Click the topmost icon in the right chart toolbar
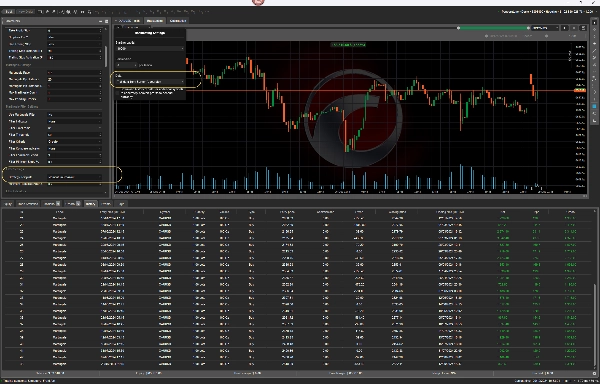Viewport: 600px width, 384px height. 594,23
